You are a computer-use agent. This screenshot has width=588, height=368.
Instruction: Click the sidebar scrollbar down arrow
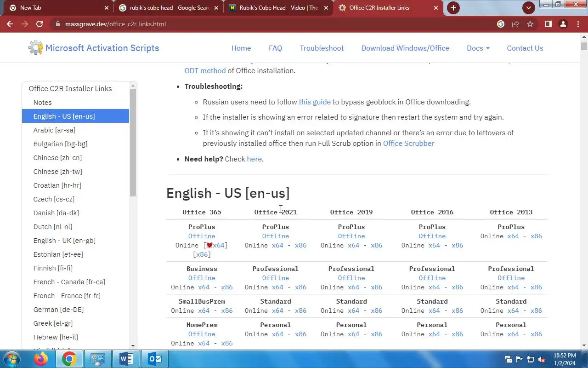[133, 346]
